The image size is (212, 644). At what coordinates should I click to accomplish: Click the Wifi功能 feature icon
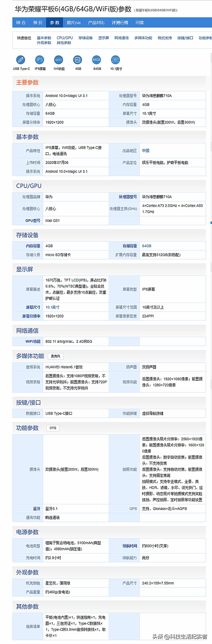(59, 60)
